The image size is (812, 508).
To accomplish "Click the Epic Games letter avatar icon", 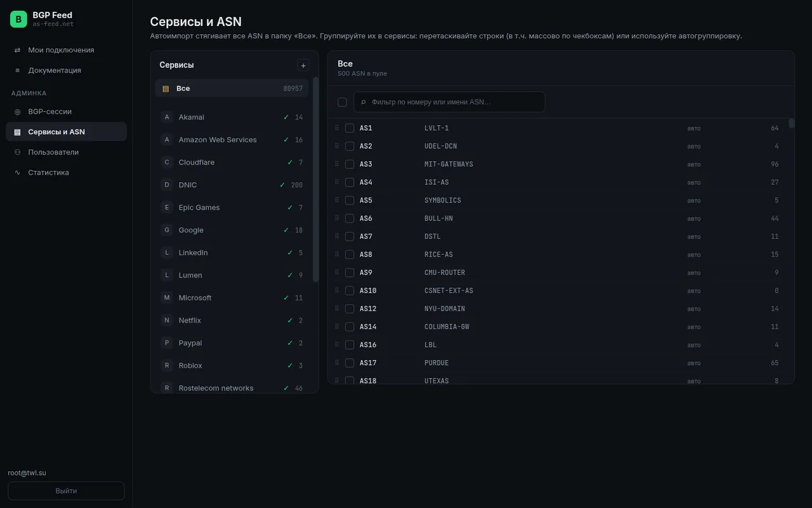I will 167,207.
